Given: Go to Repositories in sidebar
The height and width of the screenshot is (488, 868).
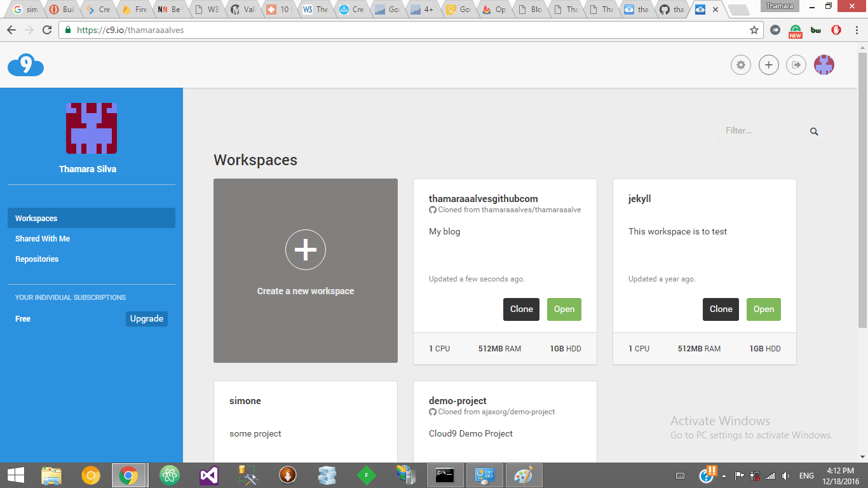Looking at the screenshot, I should coord(37,259).
